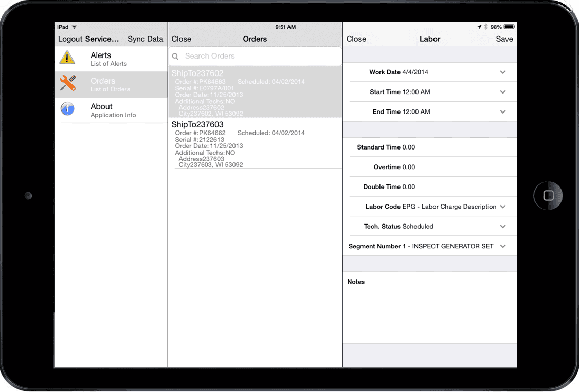Expand the Work Date dropdown
The width and height of the screenshot is (579, 392).
click(502, 72)
